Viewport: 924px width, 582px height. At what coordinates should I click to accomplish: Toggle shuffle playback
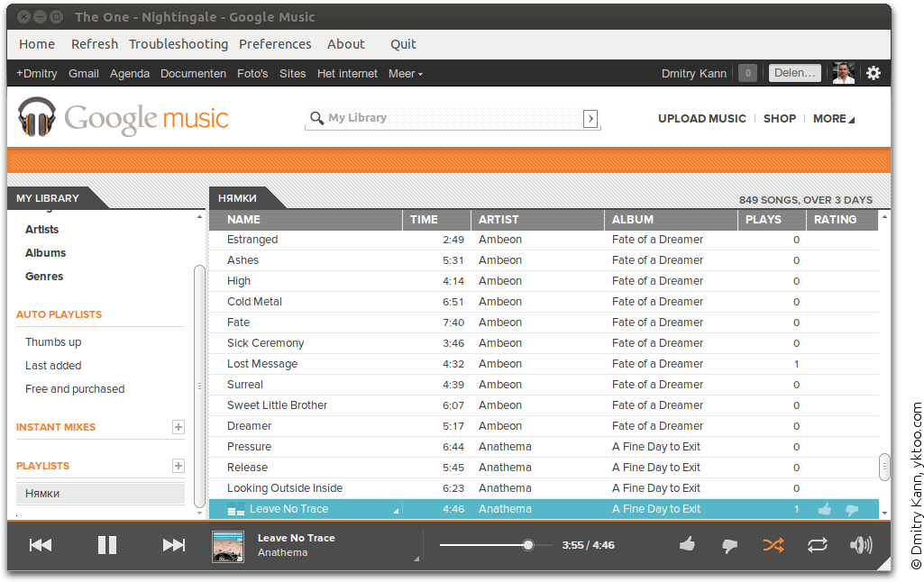pyautogui.click(x=773, y=545)
